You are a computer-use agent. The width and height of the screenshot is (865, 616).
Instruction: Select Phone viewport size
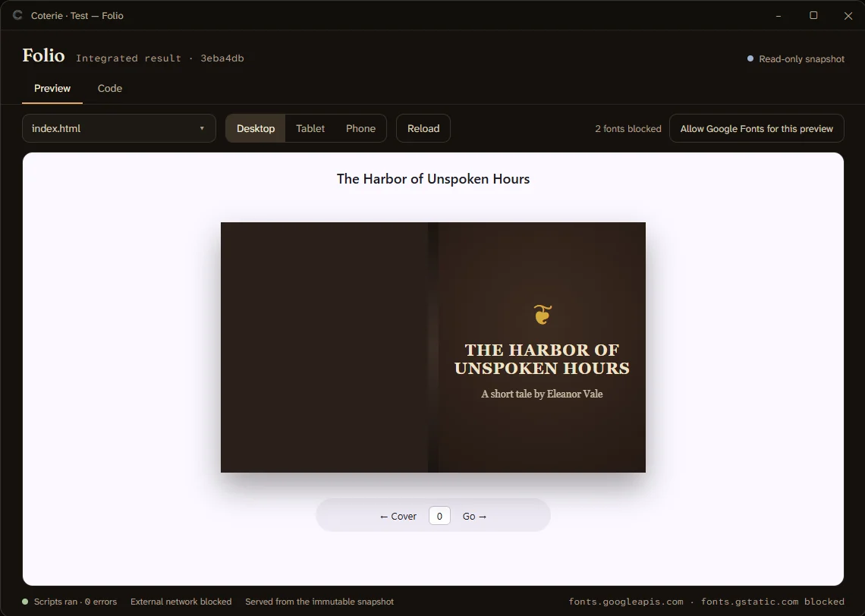(360, 128)
